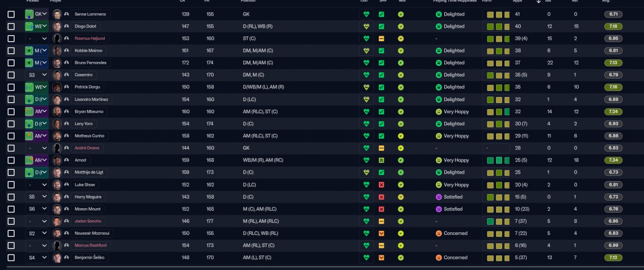This screenshot has height=270, width=644.
Task: Click Jadon Sancho's form squares
Action: [498, 221]
